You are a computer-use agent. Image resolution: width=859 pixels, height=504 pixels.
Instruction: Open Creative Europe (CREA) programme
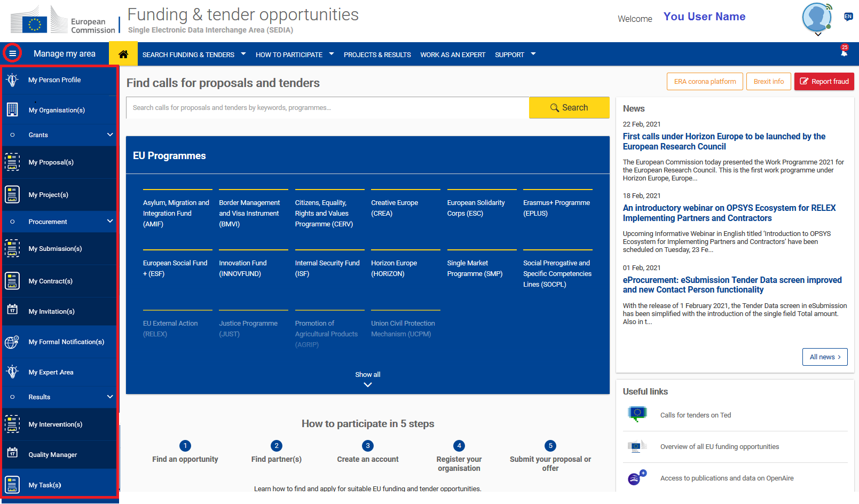[395, 208]
